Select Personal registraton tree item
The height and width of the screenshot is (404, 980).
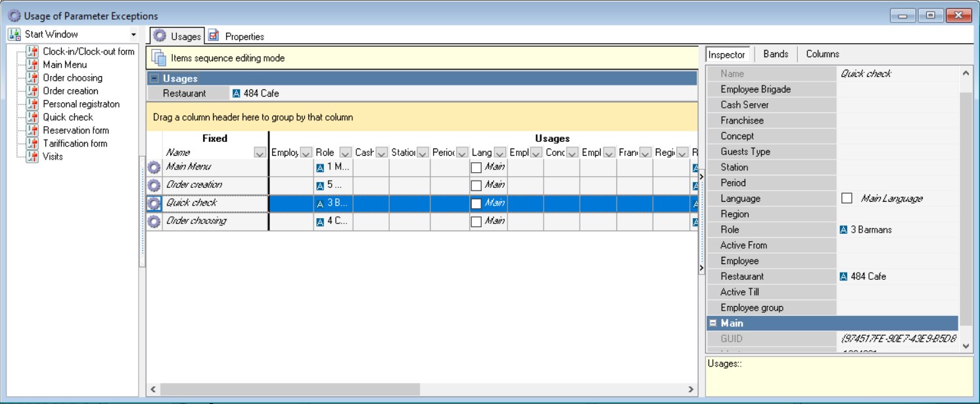(81, 104)
